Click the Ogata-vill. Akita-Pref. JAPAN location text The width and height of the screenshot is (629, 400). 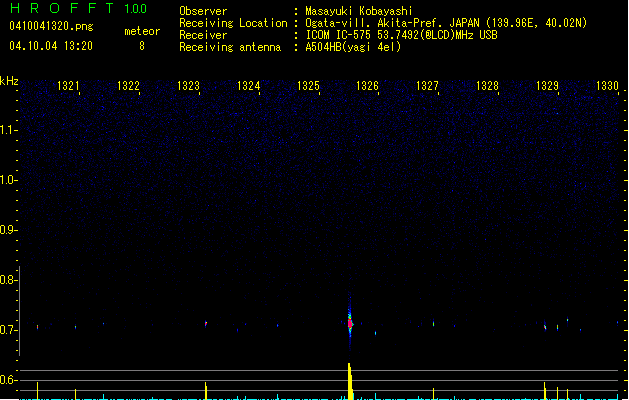click(446, 23)
